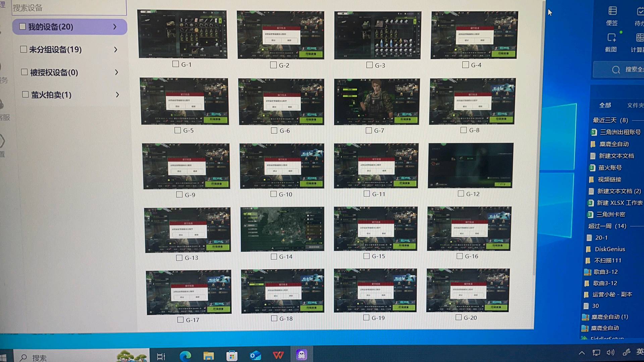The image size is (644, 362).
Task: Open File Explorer from the taskbar
Action: click(209, 356)
